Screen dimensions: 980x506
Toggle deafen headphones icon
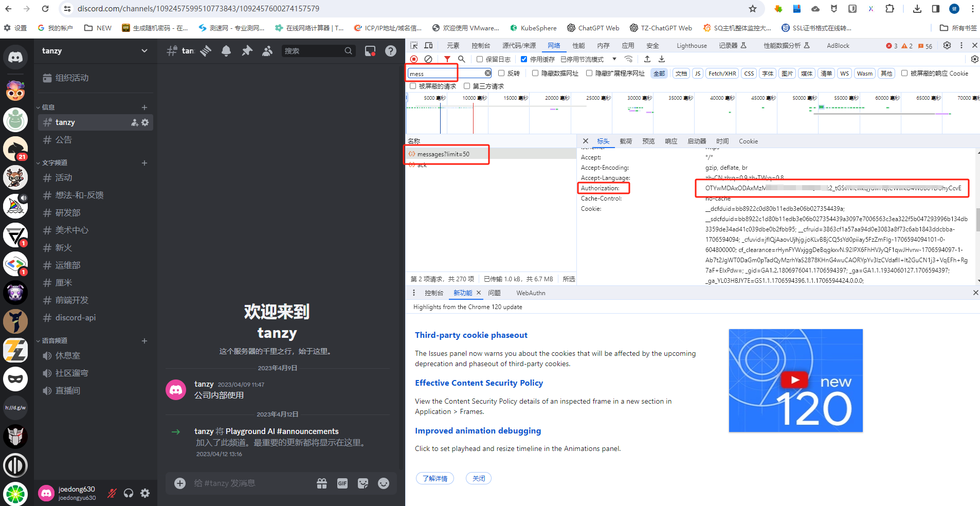pyautogui.click(x=129, y=494)
